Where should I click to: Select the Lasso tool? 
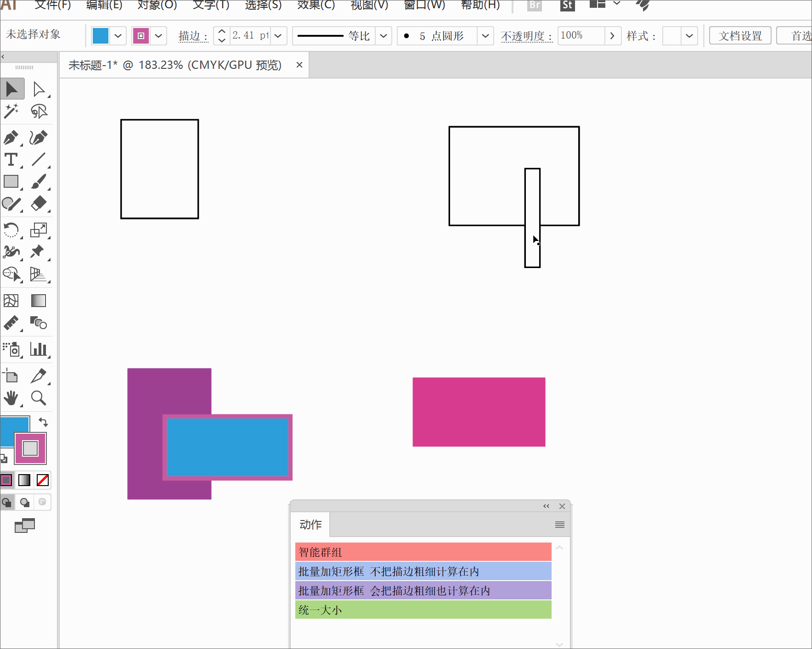(x=39, y=111)
